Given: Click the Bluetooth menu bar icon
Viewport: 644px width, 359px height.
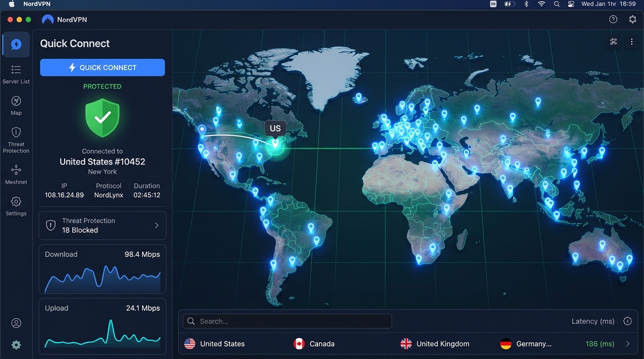Looking at the screenshot, I should tap(526, 4).
